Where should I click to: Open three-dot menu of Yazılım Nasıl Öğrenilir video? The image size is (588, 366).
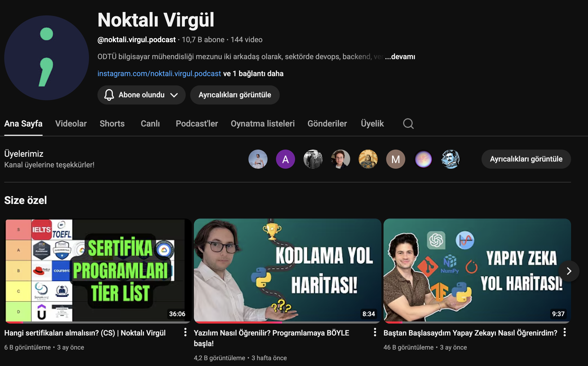375,332
